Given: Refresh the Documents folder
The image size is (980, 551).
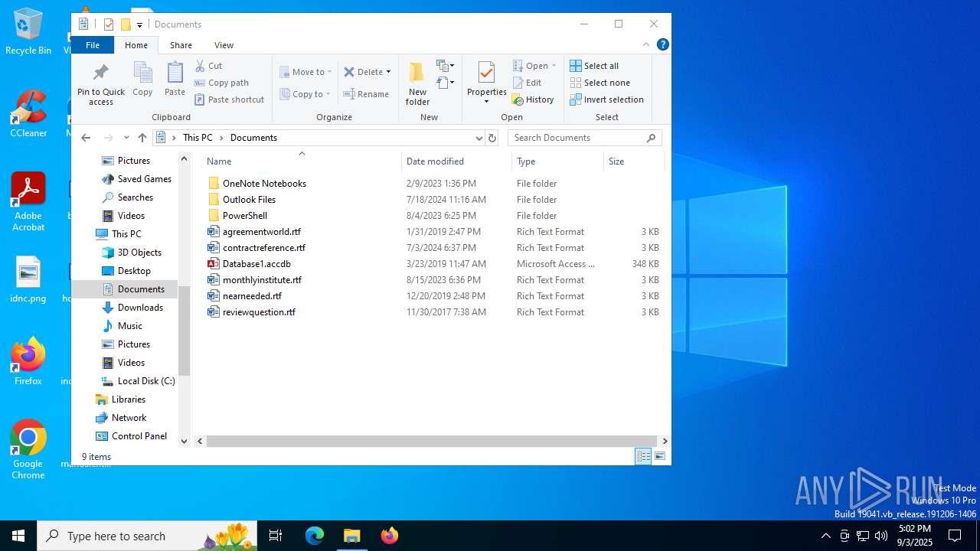Looking at the screenshot, I should tap(492, 138).
